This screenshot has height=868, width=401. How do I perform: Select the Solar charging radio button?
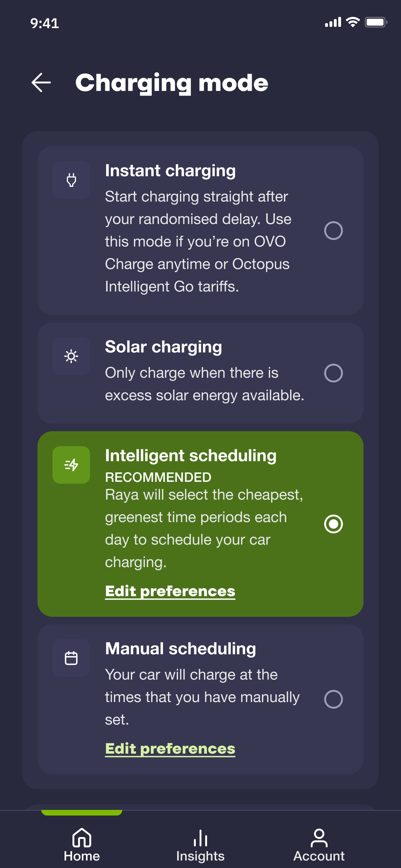coord(333,373)
